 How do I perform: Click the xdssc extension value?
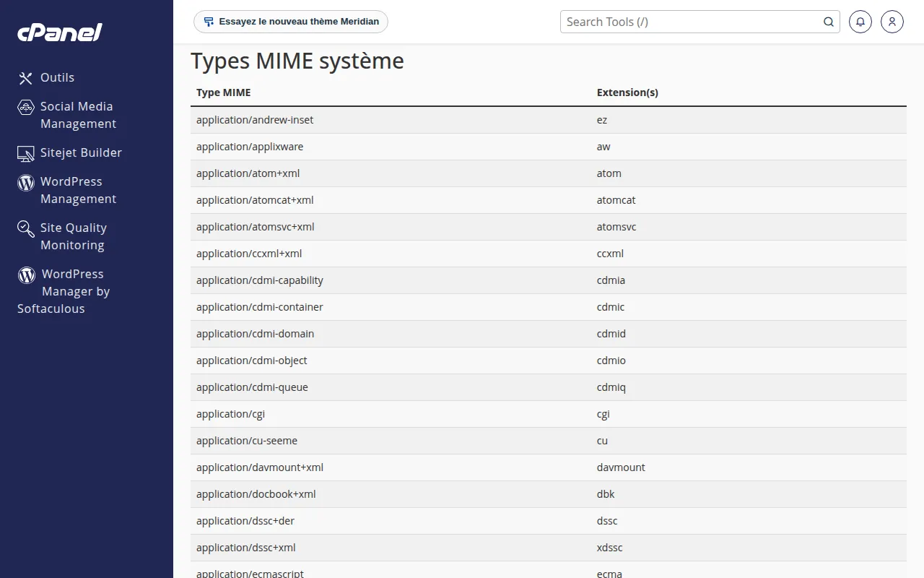click(610, 548)
